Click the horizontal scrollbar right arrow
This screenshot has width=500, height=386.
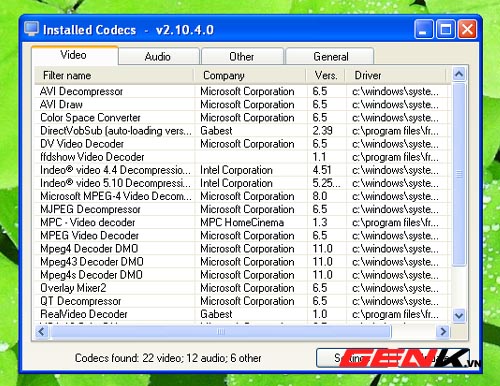(443, 332)
